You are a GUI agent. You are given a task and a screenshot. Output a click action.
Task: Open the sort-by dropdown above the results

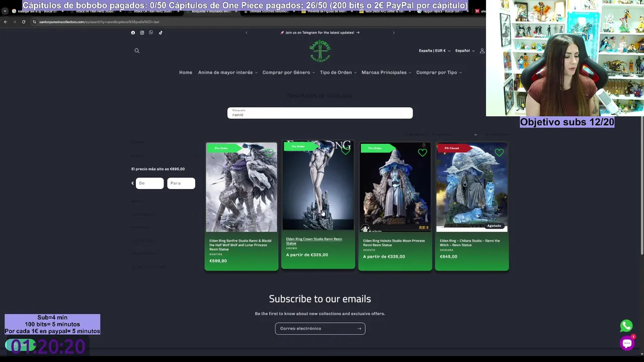[454, 135]
